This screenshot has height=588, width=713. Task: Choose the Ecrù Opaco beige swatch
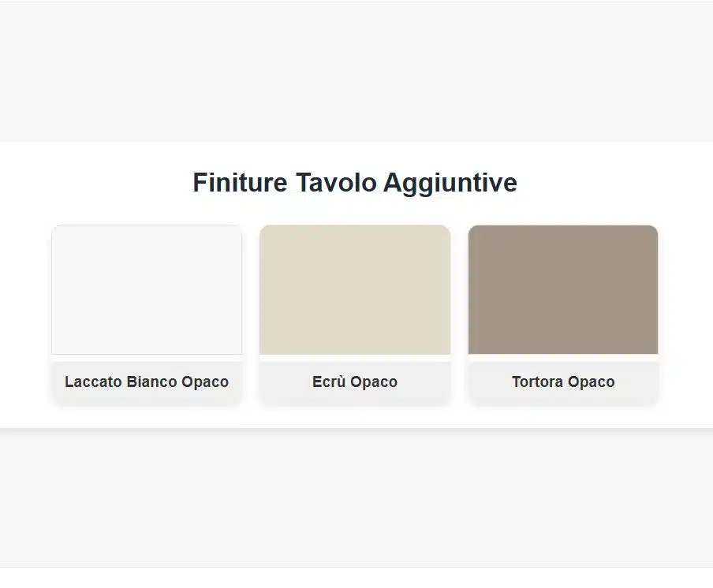[355, 289]
